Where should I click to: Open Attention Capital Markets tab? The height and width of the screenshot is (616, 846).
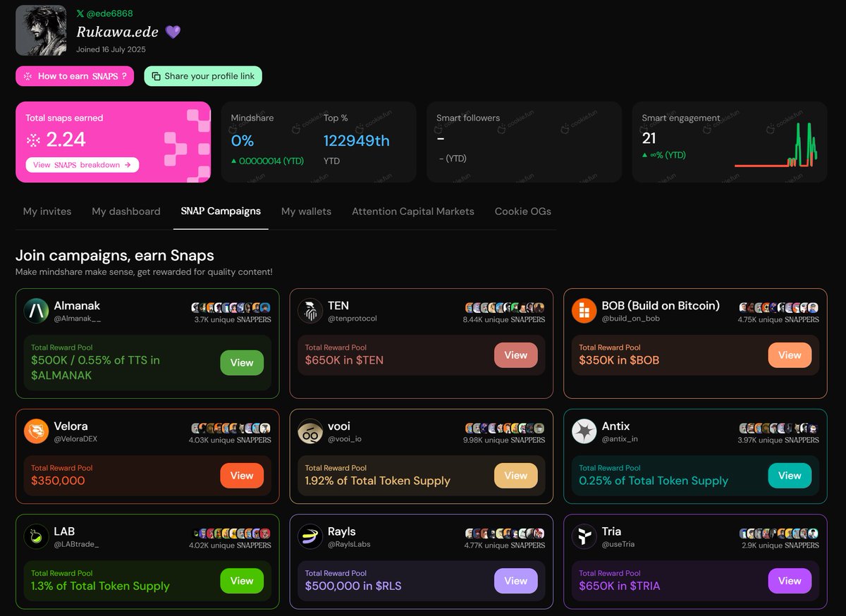[413, 211]
